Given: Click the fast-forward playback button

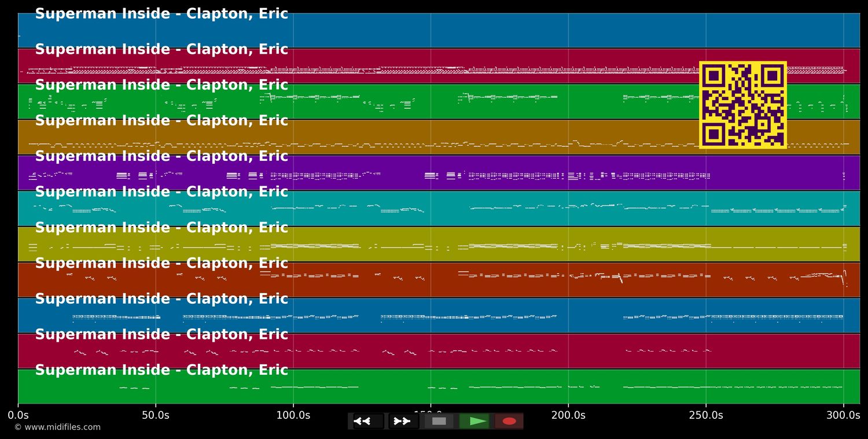Looking at the screenshot, I should [403, 421].
